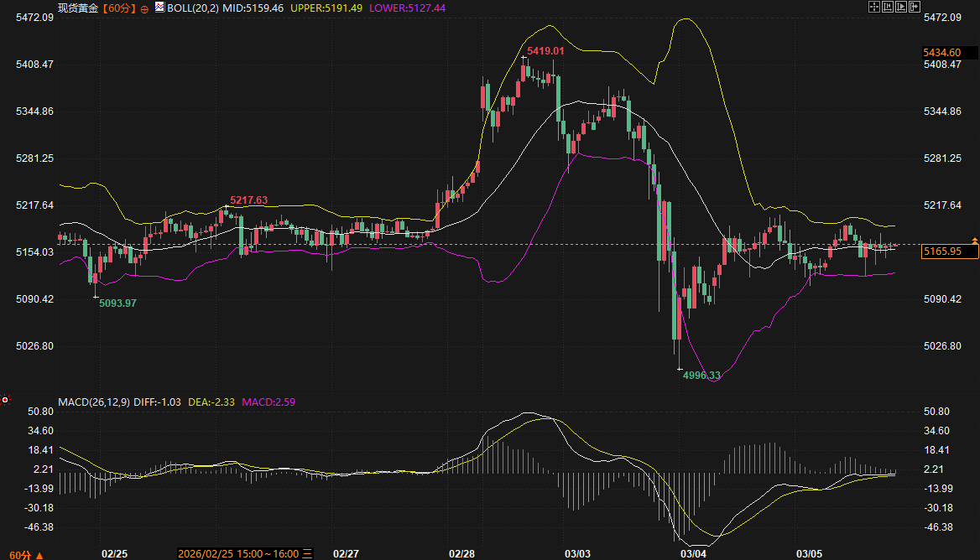Click the MACD(26,12,9) indicator label
This screenshot has height=560, width=980.
94,402
